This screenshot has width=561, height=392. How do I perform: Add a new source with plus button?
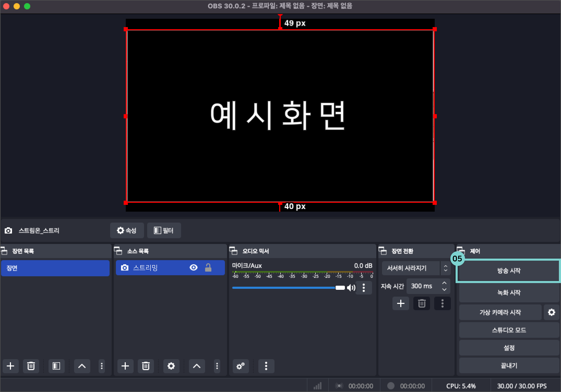pos(125,366)
